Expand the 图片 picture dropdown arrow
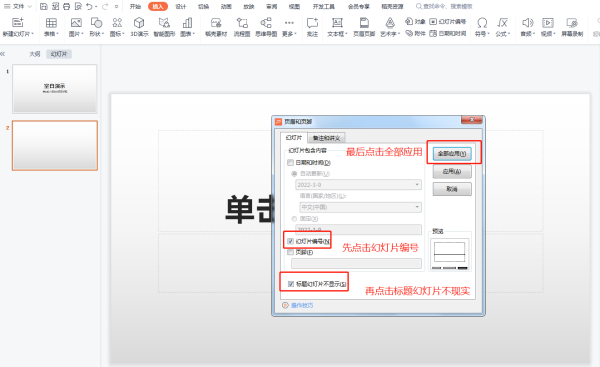The width and height of the screenshot is (600, 367). [82, 34]
